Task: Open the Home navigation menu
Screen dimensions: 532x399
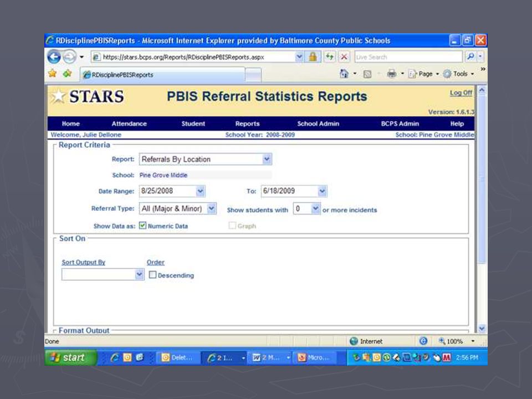Action: pyautogui.click(x=70, y=124)
